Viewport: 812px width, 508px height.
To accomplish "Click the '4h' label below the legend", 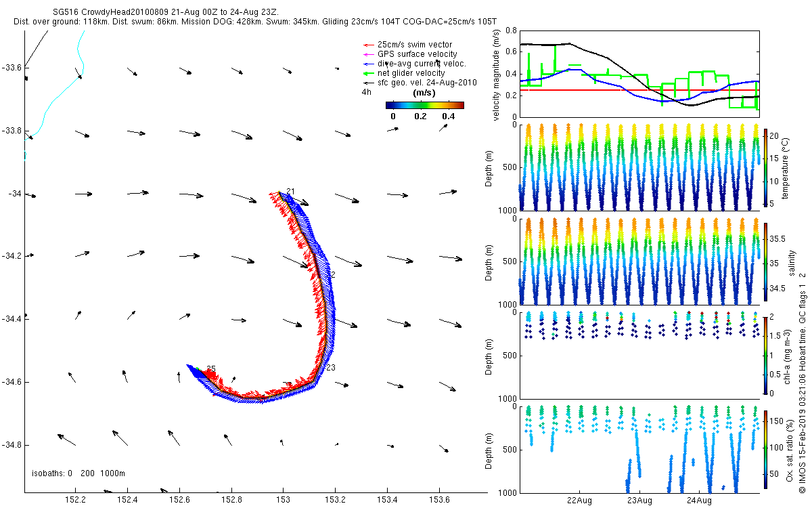I will pyautogui.click(x=367, y=91).
